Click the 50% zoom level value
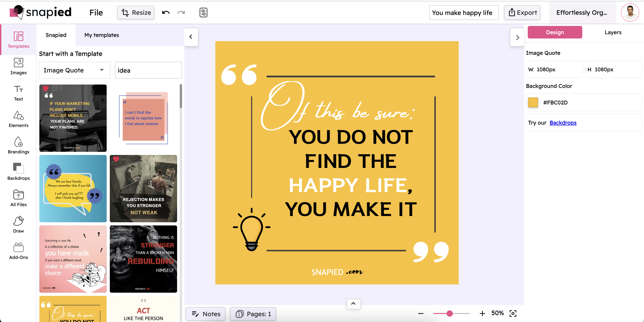644x322 pixels. [x=497, y=313]
